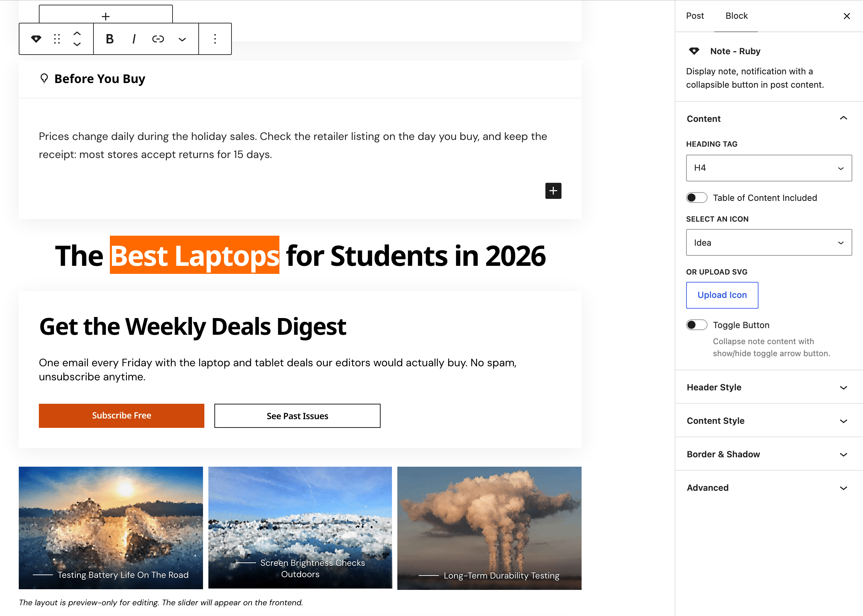Viewport: 863px width, 616px height.
Task: Click the Before You Buy note heading
Action: [100, 79]
